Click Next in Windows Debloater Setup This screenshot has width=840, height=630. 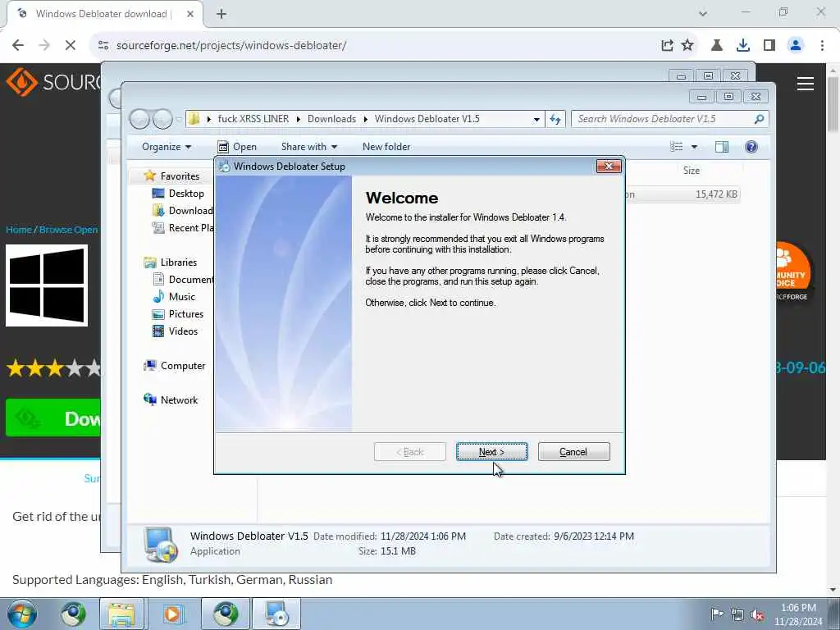click(492, 452)
